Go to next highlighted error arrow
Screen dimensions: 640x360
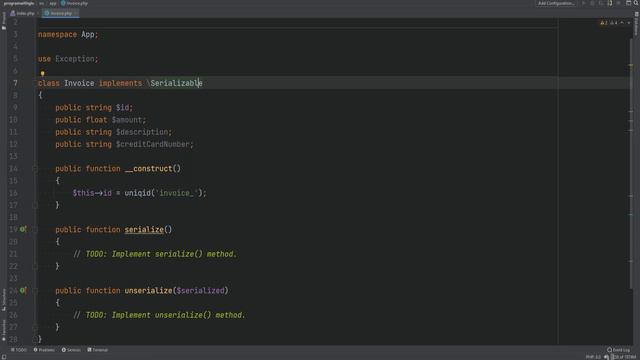pos(629,23)
